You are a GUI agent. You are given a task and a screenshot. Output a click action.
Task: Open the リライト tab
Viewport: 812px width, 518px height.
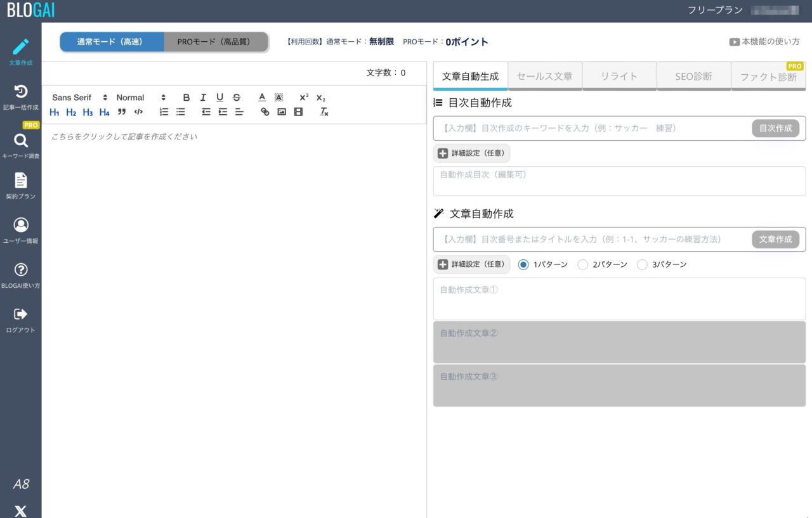[x=620, y=75]
